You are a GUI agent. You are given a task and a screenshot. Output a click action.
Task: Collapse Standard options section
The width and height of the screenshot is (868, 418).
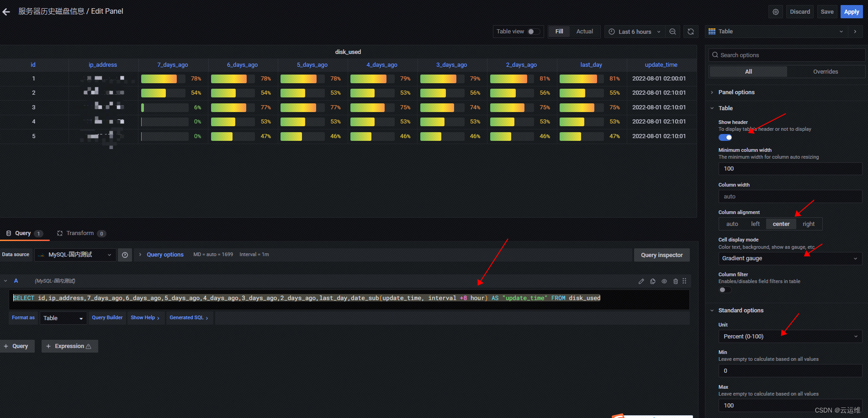coord(741,311)
